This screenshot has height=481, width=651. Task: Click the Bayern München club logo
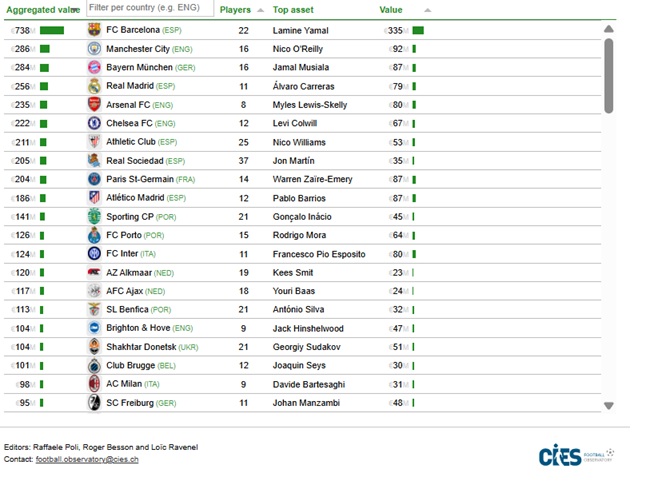tap(94, 67)
